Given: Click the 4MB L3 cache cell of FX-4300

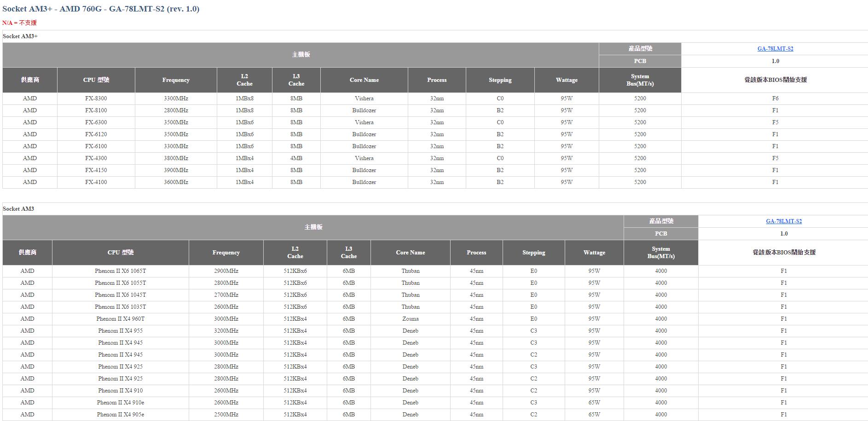Looking at the screenshot, I should (296, 158).
